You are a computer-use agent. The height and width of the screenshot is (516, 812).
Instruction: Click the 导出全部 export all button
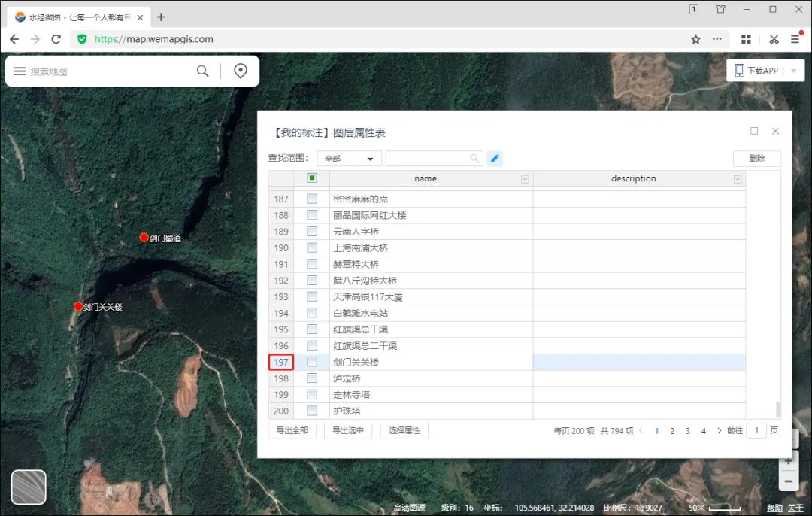pyautogui.click(x=292, y=430)
